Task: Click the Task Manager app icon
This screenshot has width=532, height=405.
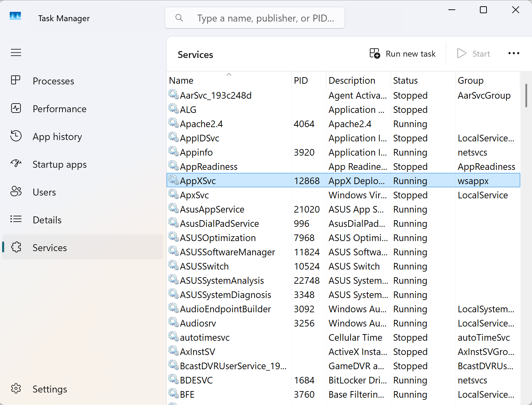Action: [15, 16]
